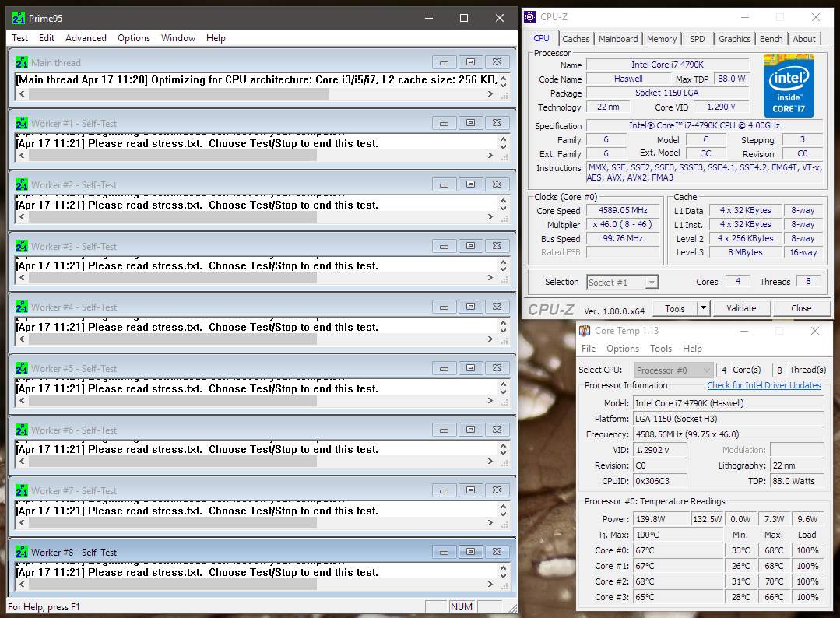This screenshot has width=840, height=618.
Task: Click the Model field in Core Temp
Action: tap(729, 403)
